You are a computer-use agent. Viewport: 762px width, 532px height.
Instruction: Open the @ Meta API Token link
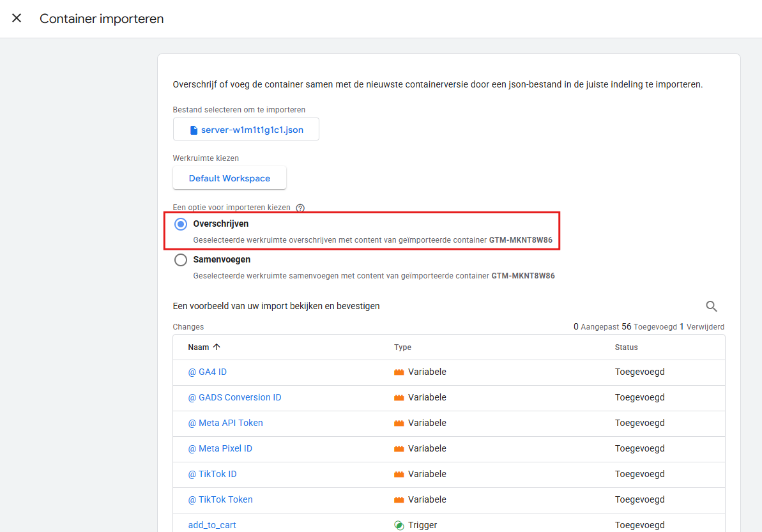click(225, 423)
